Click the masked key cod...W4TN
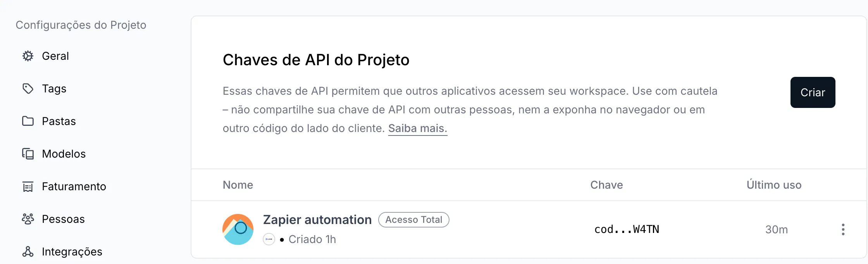868x264 pixels. click(x=627, y=229)
